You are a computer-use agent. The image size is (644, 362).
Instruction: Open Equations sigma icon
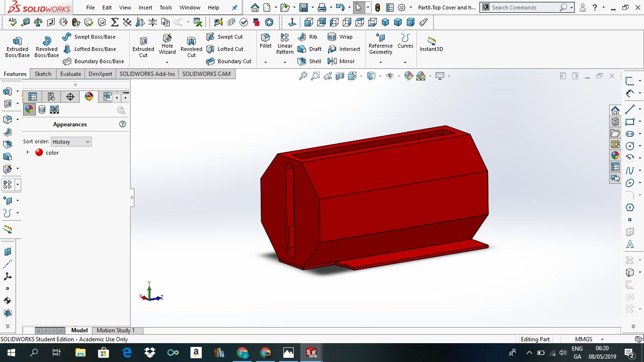click(115, 22)
